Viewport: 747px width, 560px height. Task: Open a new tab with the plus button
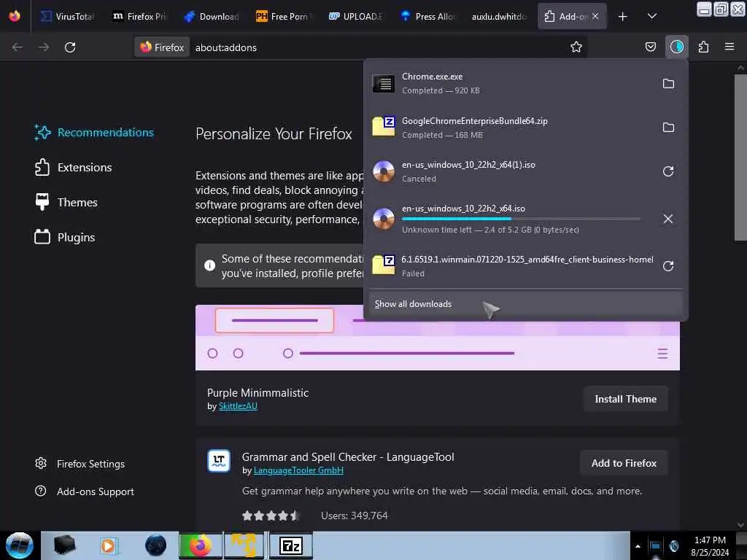622,17
